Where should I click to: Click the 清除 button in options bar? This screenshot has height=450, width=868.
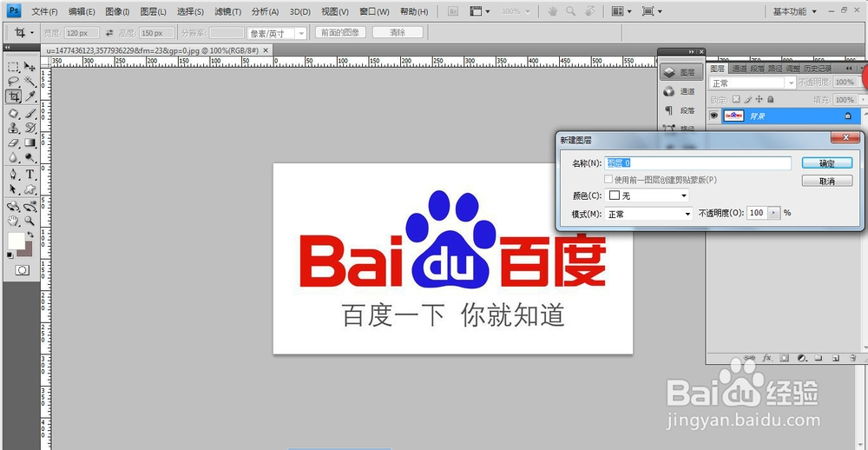[x=398, y=33]
